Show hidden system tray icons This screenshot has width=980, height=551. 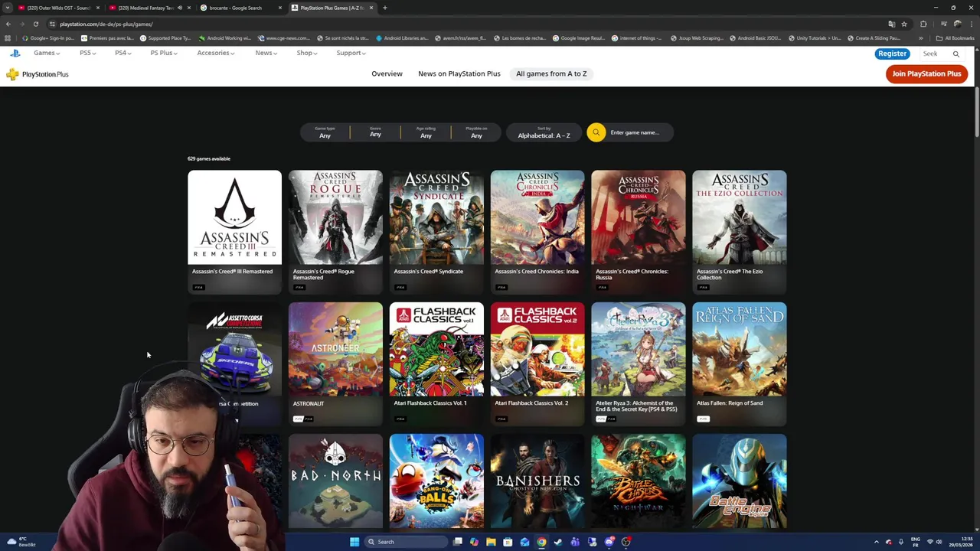[877, 542]
